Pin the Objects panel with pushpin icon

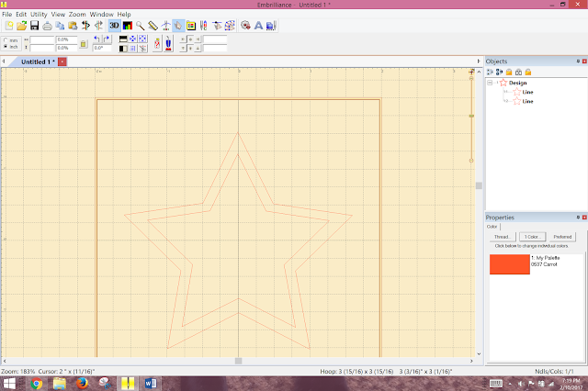[x=578, y=61]
